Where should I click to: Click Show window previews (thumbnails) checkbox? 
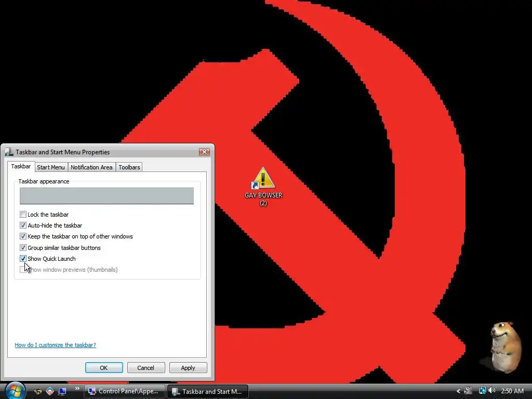[23, 270]
